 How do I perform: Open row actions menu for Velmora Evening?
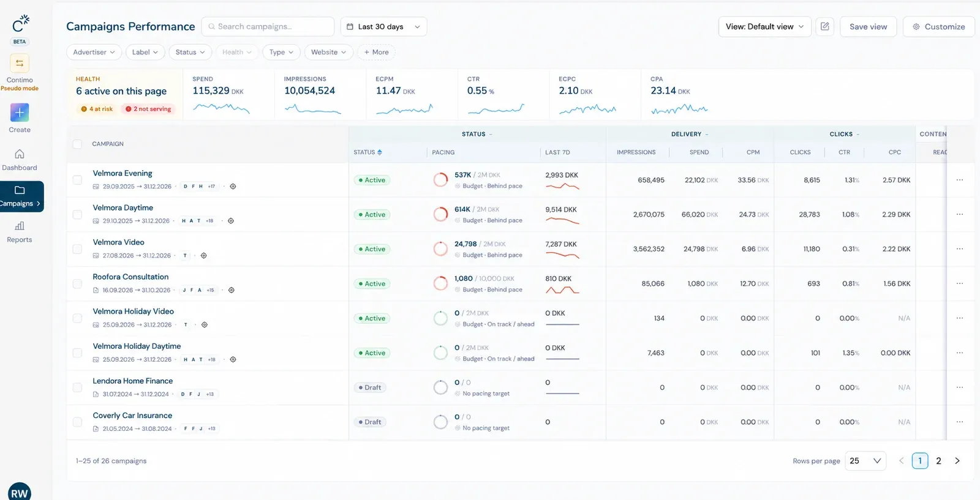pos(960,180)
